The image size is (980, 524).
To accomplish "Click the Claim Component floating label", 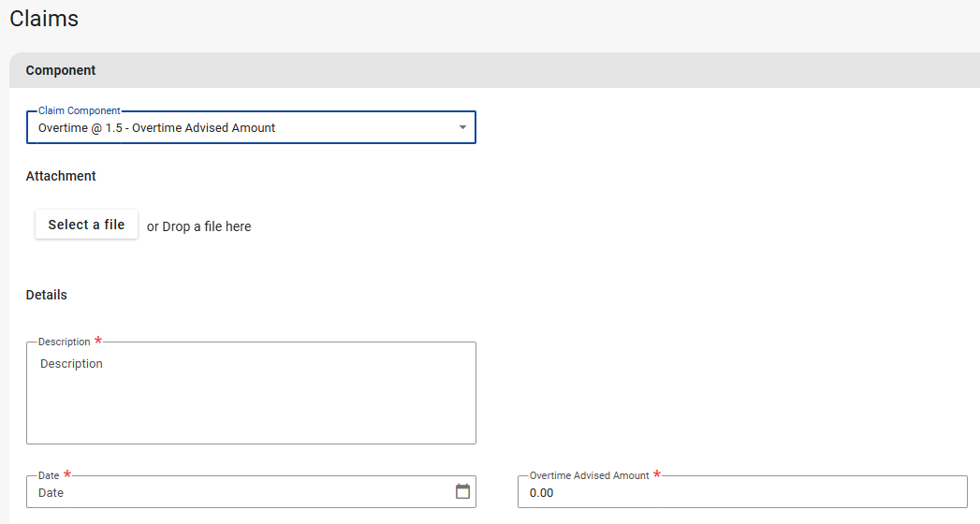I will pyautogui.click(x=80, y=110).
